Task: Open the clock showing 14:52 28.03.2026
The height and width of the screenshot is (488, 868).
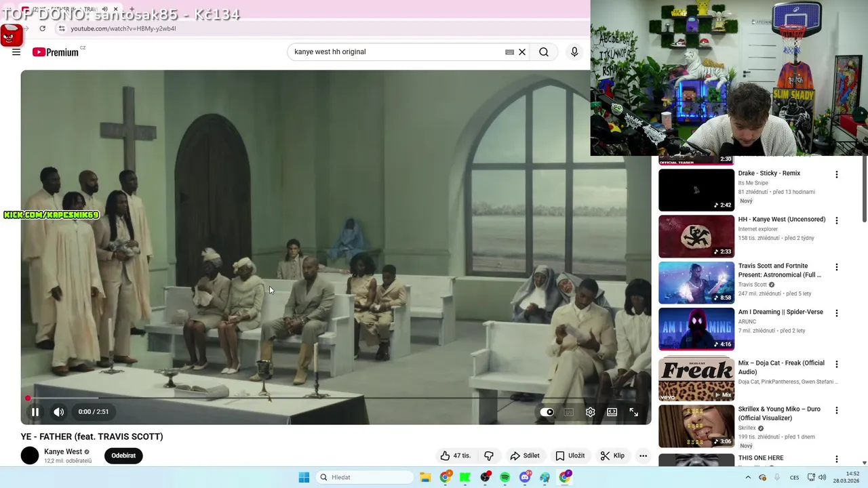Action: (x=846, y=477)
